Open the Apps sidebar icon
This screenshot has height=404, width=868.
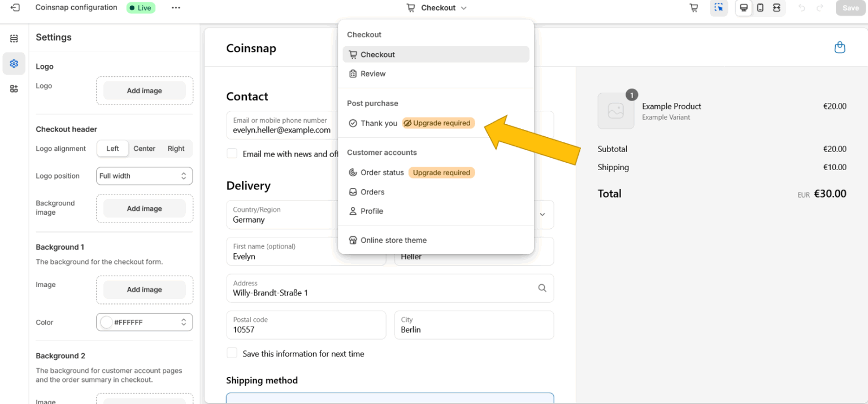pyautogui.click(x=14, y=89)
